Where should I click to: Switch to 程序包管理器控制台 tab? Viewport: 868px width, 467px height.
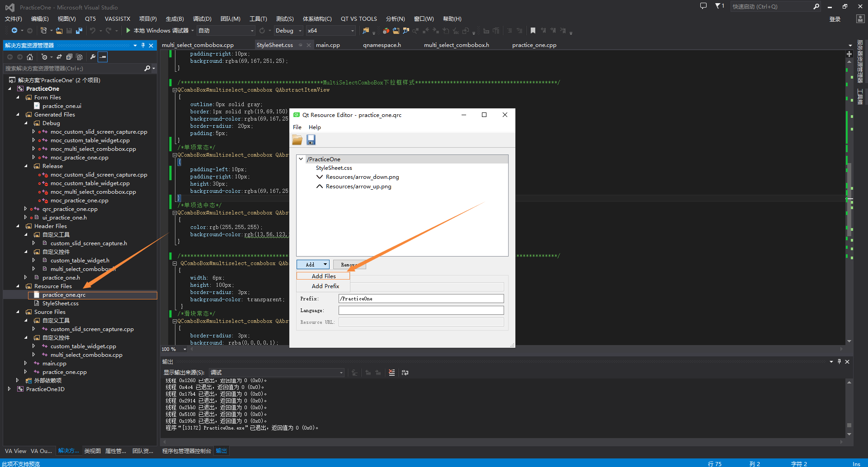[187, 451]
